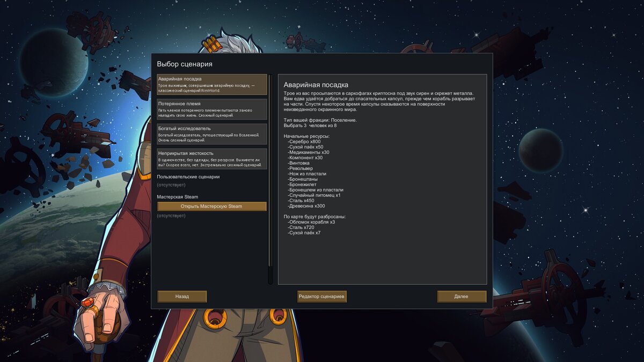Pick the Неприкрытая жестокость scenario
644x362 pixels.
(212, 159)
